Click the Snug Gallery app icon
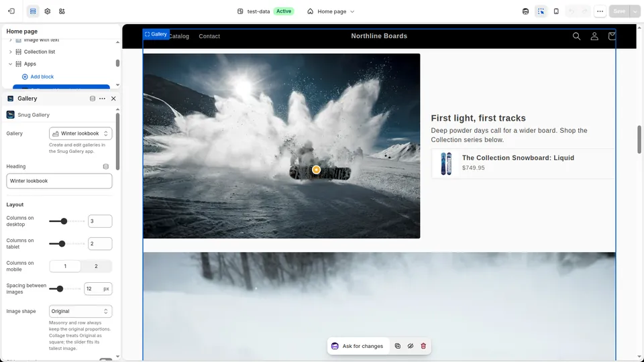Viewport: 644px width, 362px height. pyautogui.click(x=11, y=115)
